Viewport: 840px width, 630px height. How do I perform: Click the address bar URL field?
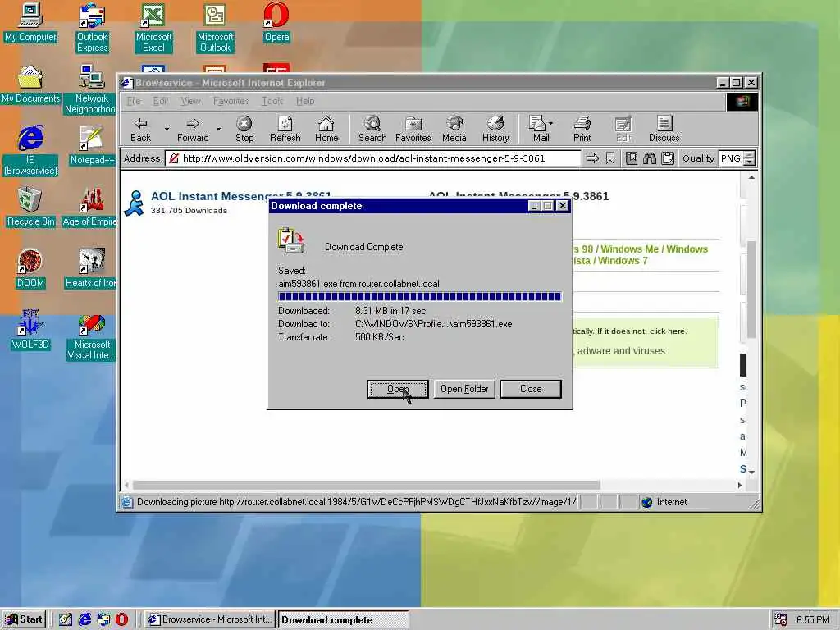pyautogui.click(x=373, y=158)
